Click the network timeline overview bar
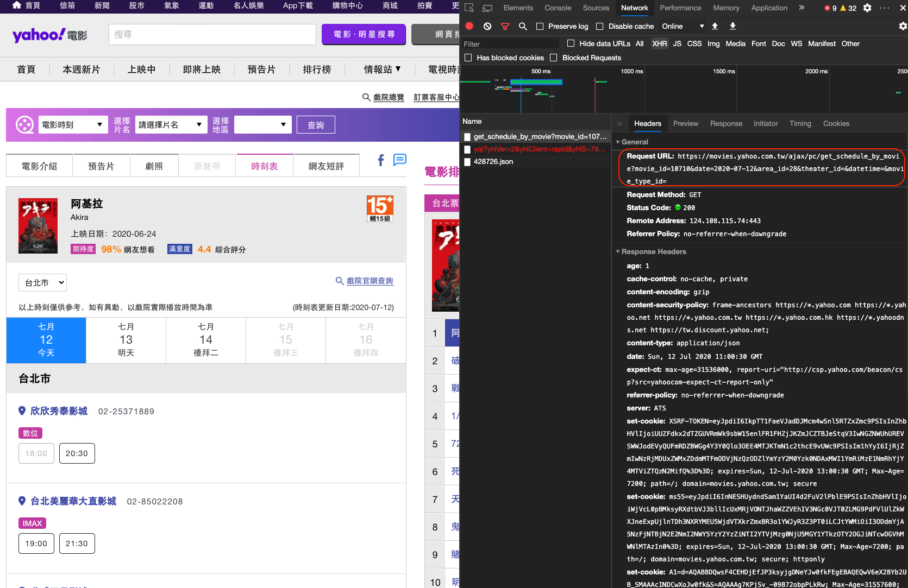This screenshot has width=908, height=588. click(536, 82)
